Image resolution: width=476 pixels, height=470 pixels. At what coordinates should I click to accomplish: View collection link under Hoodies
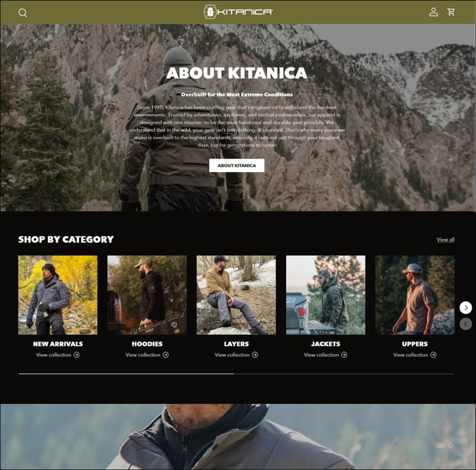(147, 355)
